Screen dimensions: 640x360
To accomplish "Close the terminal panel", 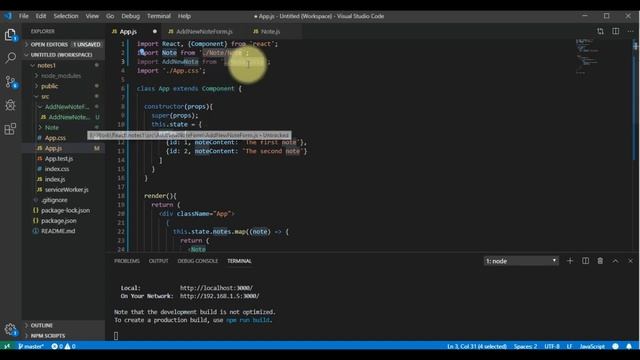I will pos(630,261).
